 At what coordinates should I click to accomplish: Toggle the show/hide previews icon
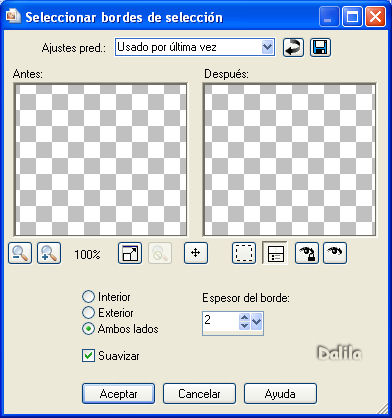[x=275, y=253]
